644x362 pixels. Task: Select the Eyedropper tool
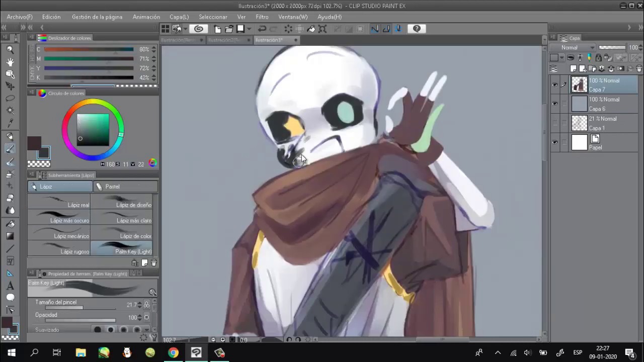pos(10,123)
